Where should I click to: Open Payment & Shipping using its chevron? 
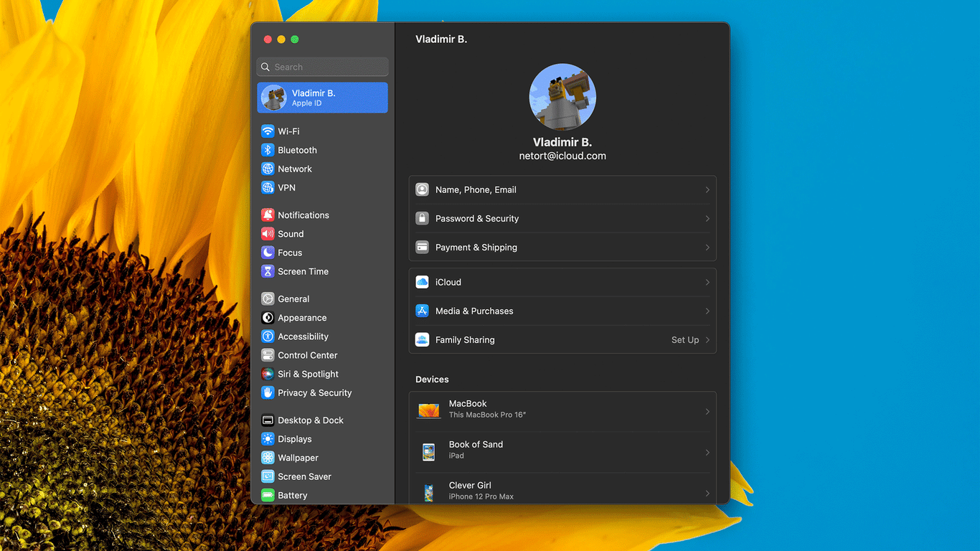click(707, 248)
